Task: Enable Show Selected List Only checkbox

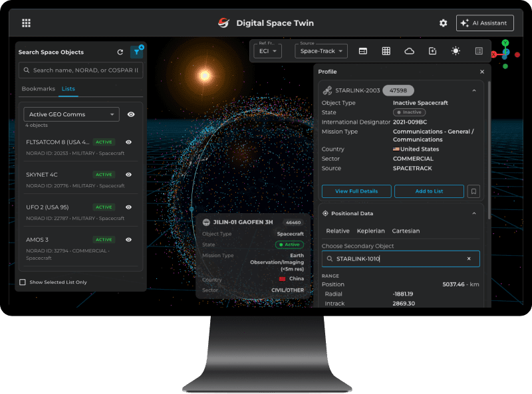Action: click(23, 282)
